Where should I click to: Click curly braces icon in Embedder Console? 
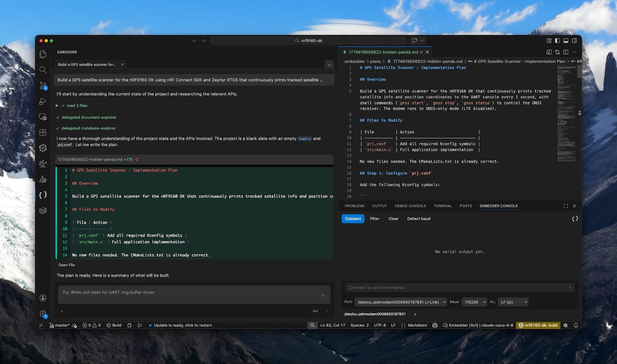tap(575, 219)
